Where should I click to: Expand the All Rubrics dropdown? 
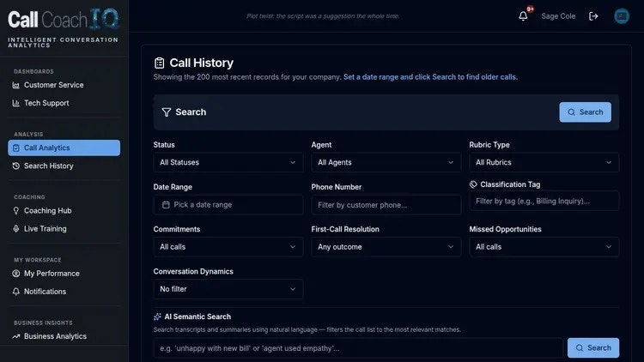[x=544, y=162]
